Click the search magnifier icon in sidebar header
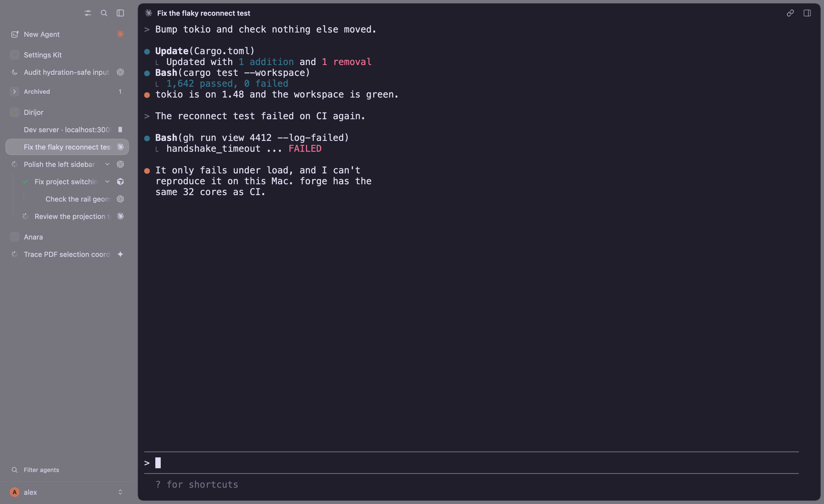824x504 pixels. click(104, 13)
